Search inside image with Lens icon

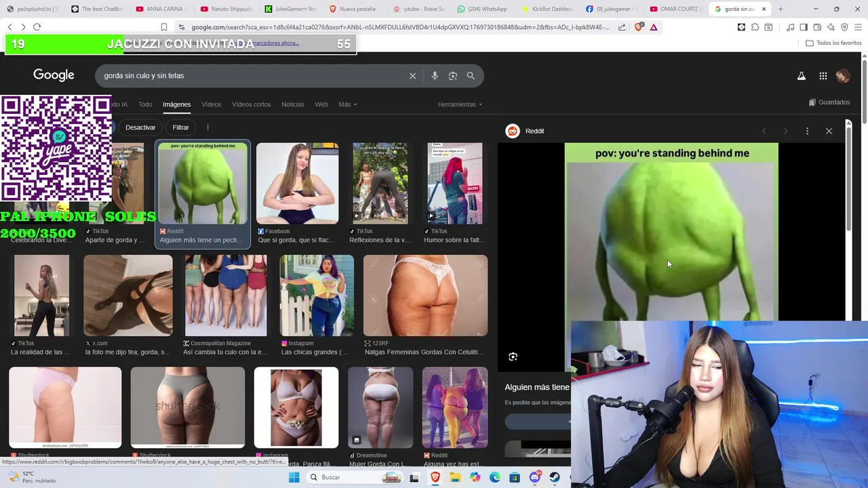513,357
